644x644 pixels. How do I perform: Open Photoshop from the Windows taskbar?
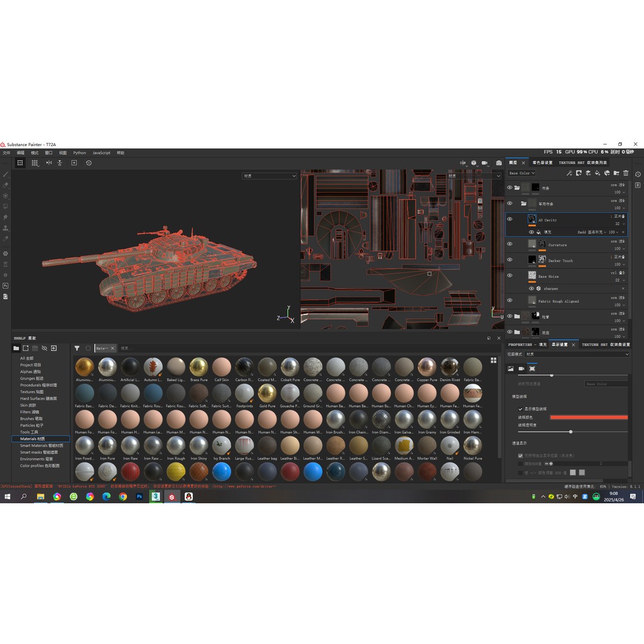[139, 497]
